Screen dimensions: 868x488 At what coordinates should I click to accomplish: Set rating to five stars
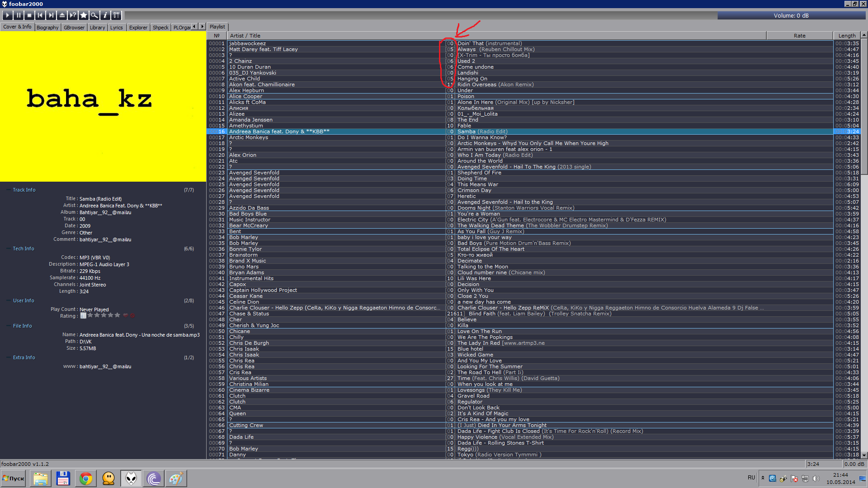point(118,315)
